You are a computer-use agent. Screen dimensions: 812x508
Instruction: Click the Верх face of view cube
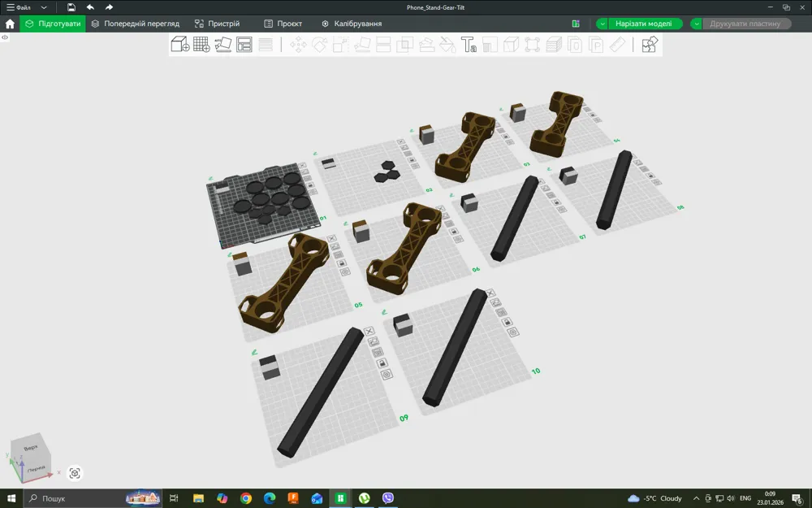click(x=31, y=447)
